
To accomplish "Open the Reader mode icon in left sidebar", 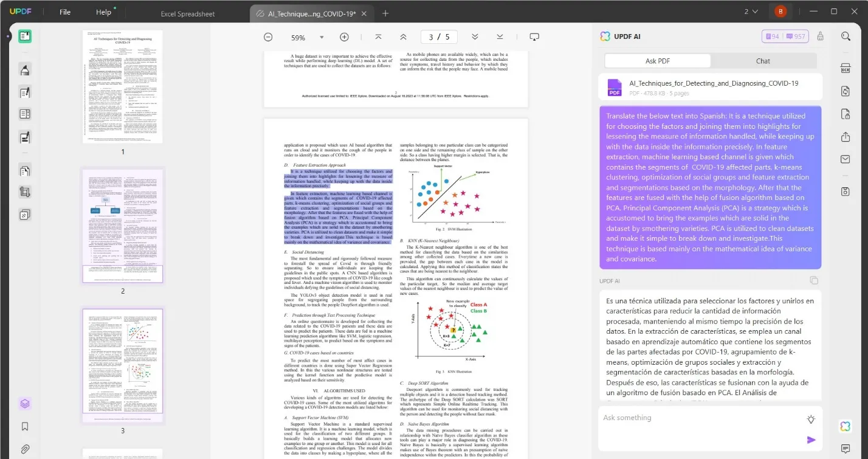I will (x=25, y=36).
